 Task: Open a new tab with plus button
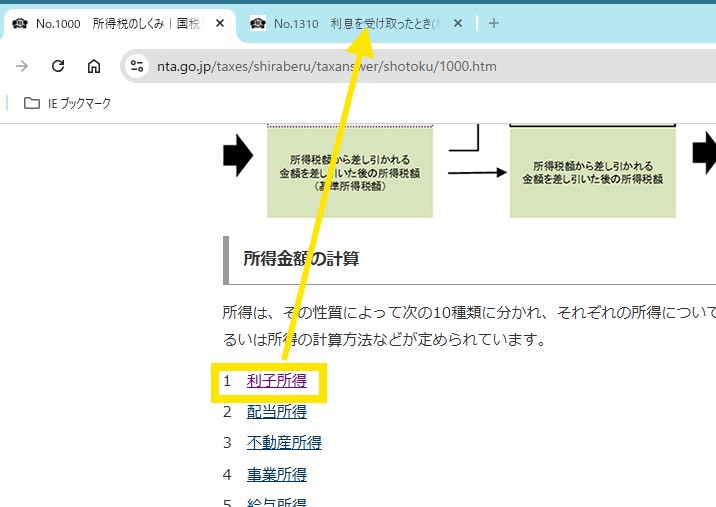pyautogui.click(x=493, y=23)
